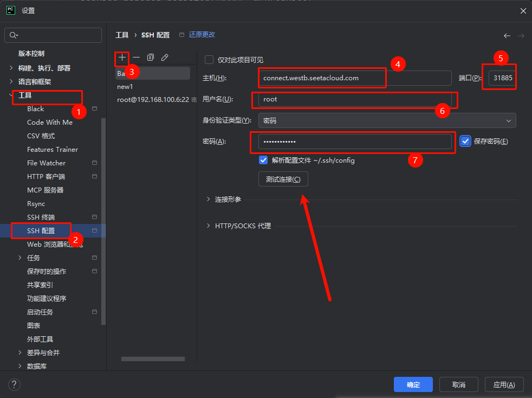Click the pencil icon to rename configuration
Viewport: 532px width, 398px height.
click(x=165, y=57)
